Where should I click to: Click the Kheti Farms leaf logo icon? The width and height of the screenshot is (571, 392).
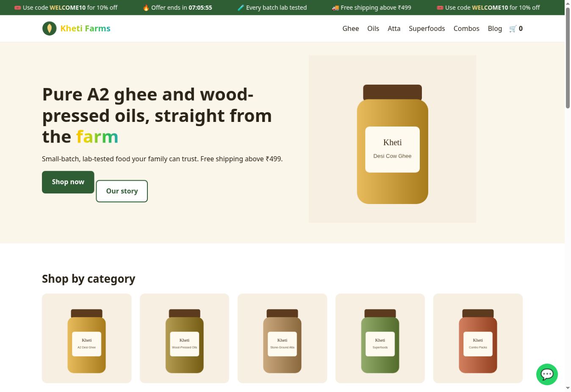[x=50, y=28]
